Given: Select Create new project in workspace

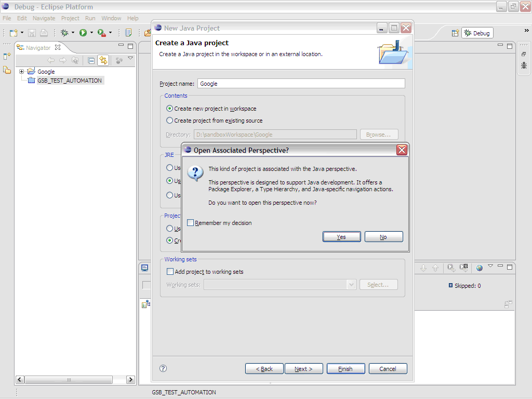Looking at the screenshot, I should click(169, 109).
